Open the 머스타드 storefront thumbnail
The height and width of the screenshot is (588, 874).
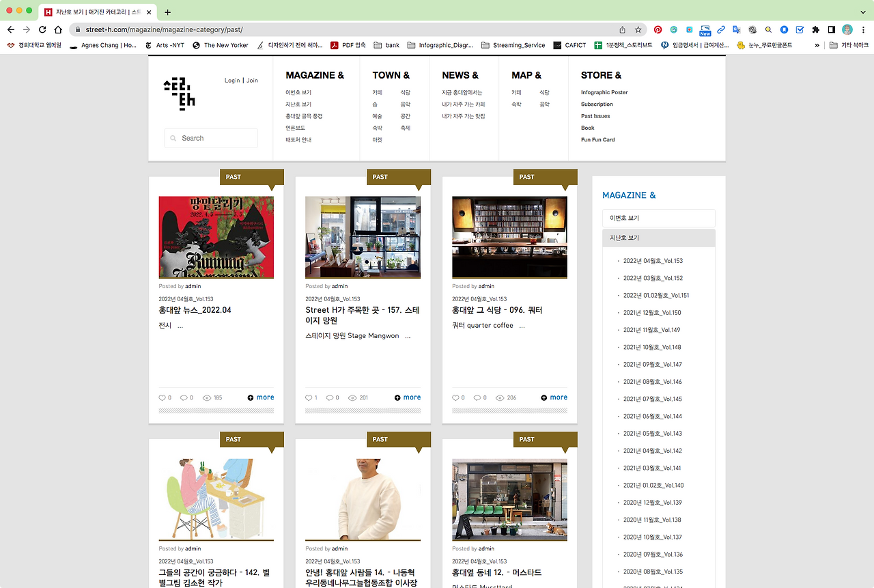click(509, 499)
